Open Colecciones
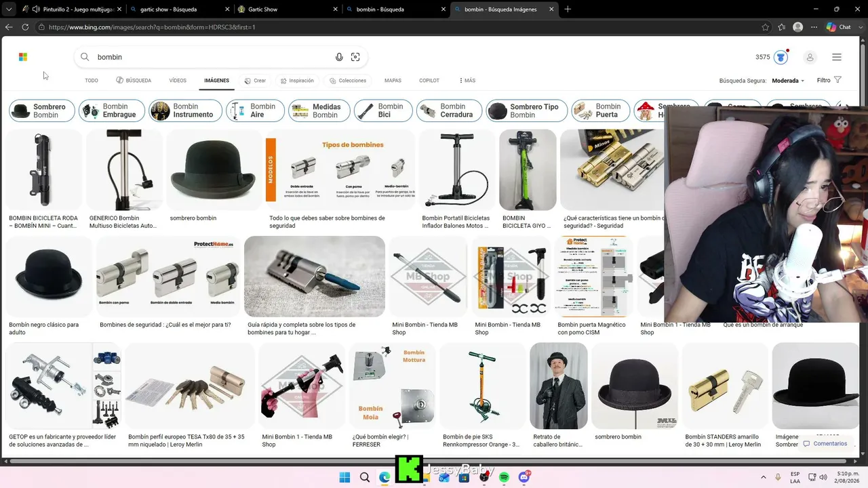Screen dimensions: 868x488 click(348, 81)
